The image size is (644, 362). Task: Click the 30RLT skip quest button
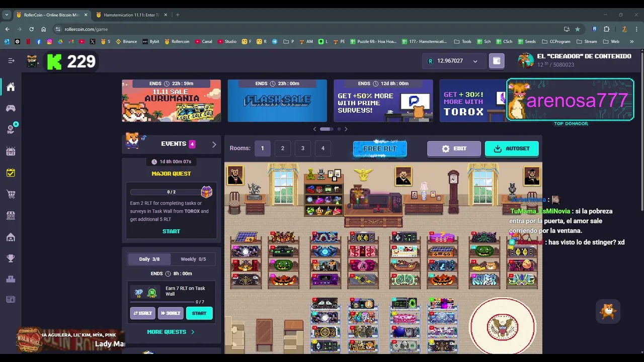[x=171, y=313]
